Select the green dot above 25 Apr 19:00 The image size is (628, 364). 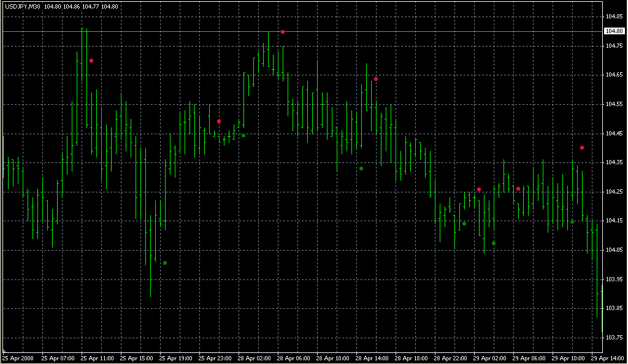coord(165,263)
